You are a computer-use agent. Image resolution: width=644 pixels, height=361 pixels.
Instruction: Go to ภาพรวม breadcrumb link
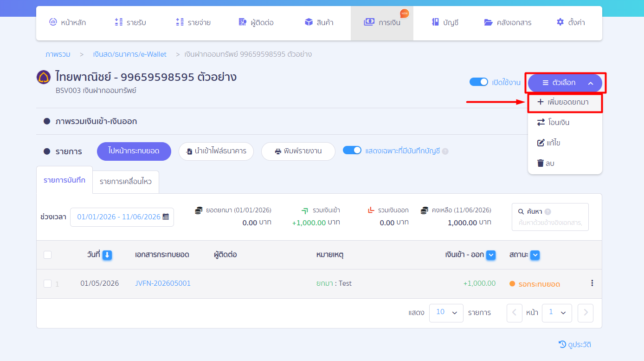coord(58,54)
